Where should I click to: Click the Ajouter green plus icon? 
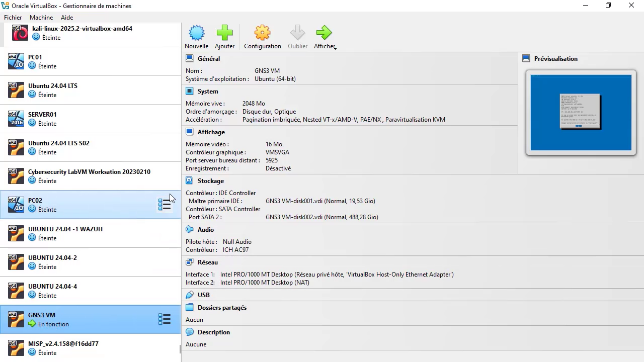[x=225, y=33]
